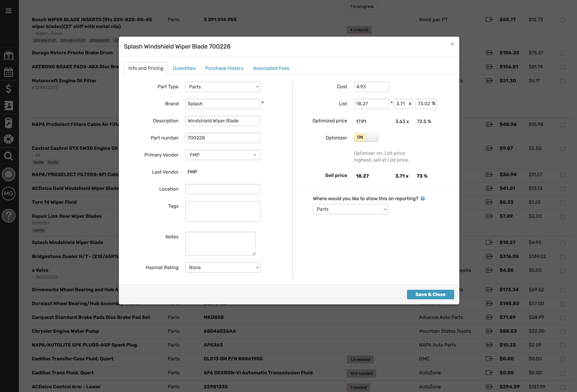Check the box beside the Bosch wiper blade inserts
Viewport: 577px width, 392px height.
click(562, 20)
